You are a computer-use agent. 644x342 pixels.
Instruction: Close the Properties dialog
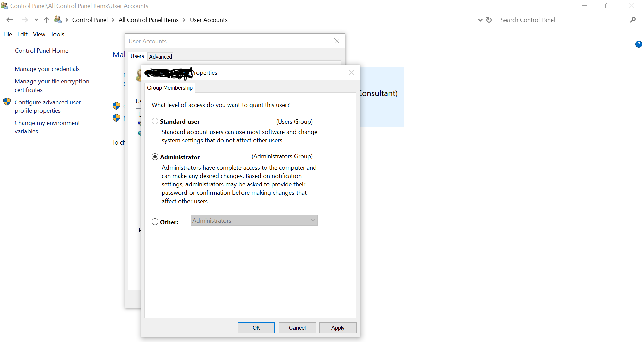click(x=351, y=72)
